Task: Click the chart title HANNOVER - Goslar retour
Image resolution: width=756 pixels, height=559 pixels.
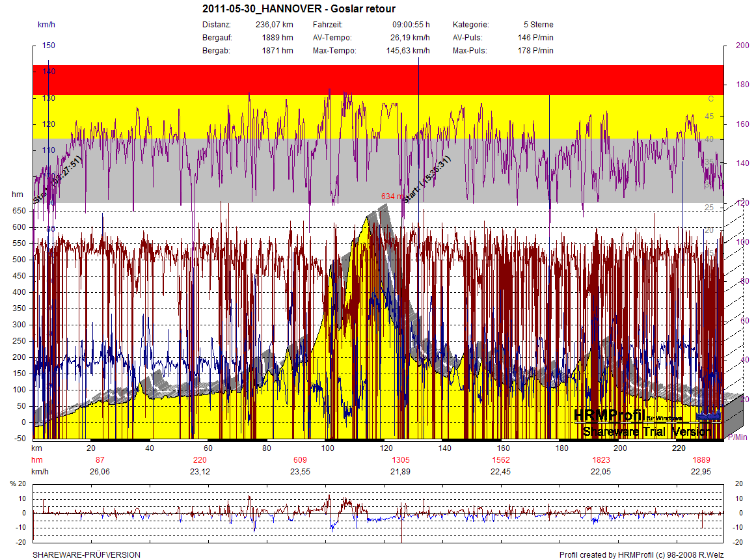Action: click(x=299, y=9)
